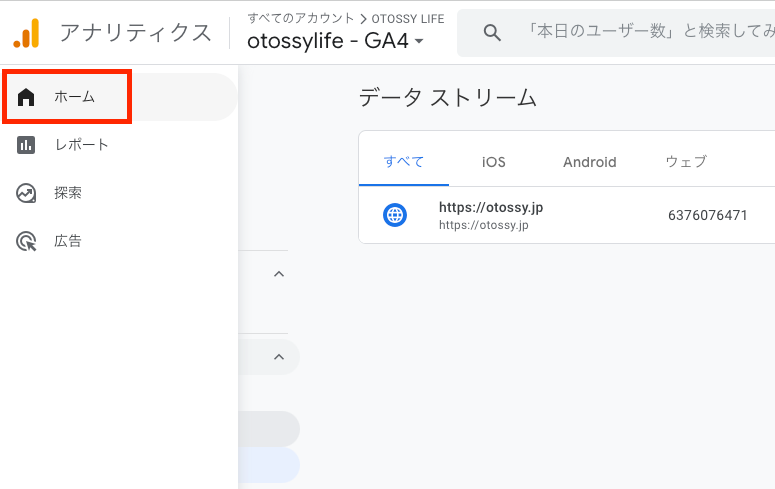775x489 pixels.
Task: Click the すべてのアカウント breadcrumb link
Action: tap(300, 17)
